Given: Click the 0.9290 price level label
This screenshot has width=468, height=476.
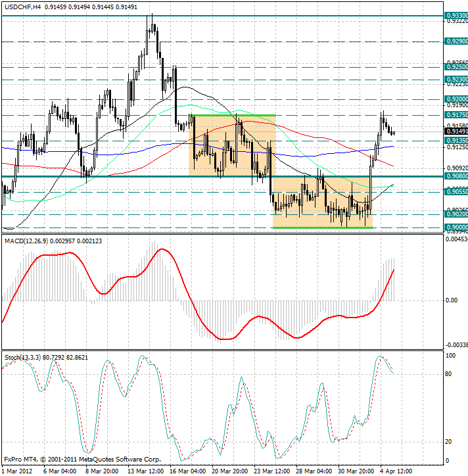Looking at the screenshot, I should [456, 41].
